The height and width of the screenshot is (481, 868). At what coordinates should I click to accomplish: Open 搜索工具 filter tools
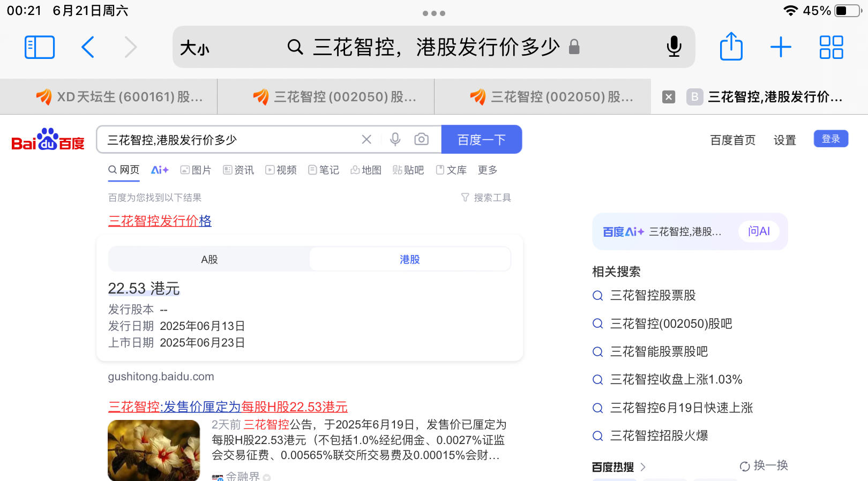[486, 198]
